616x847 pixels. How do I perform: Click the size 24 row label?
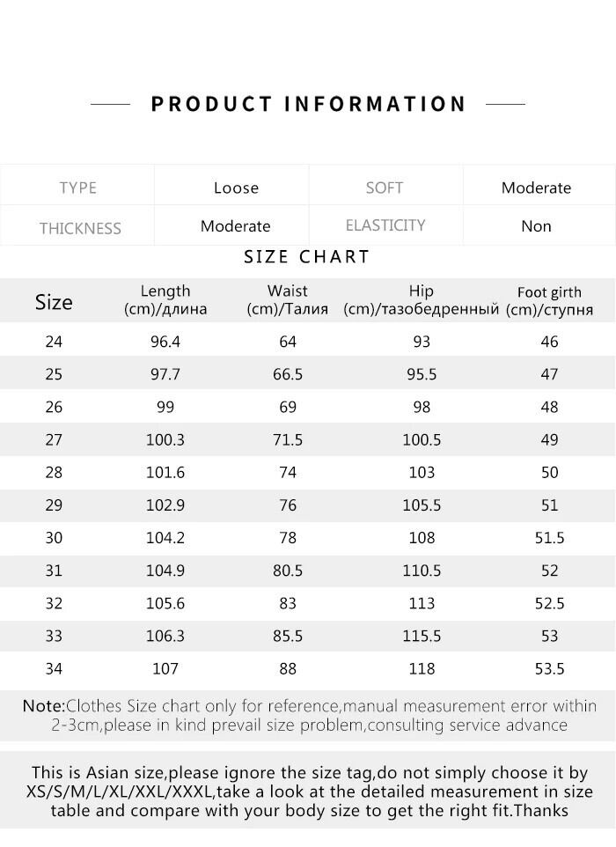point(54,342)
